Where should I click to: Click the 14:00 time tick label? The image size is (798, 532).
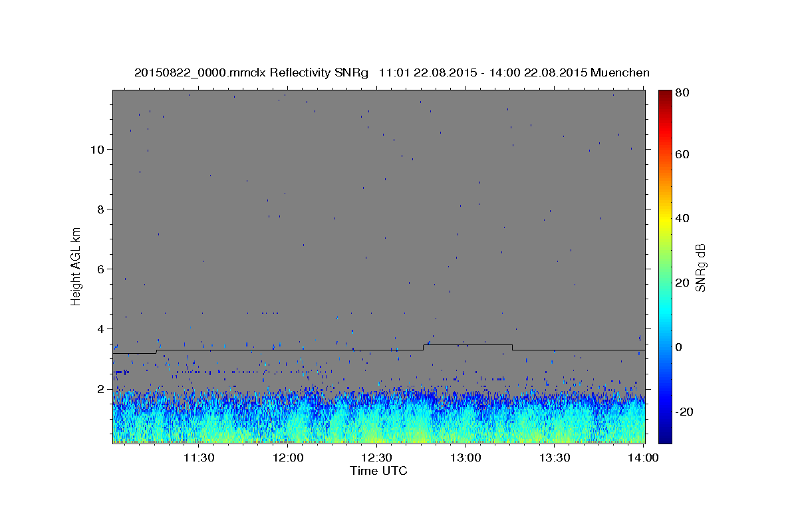click(x=643, y=458)
